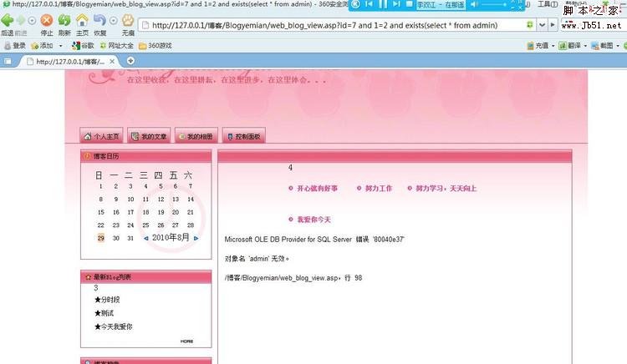The height and width of the screenshot is (364, 627).
Task: Open the ★今天我爱你 blog entry
Action: tap(113, 326)
